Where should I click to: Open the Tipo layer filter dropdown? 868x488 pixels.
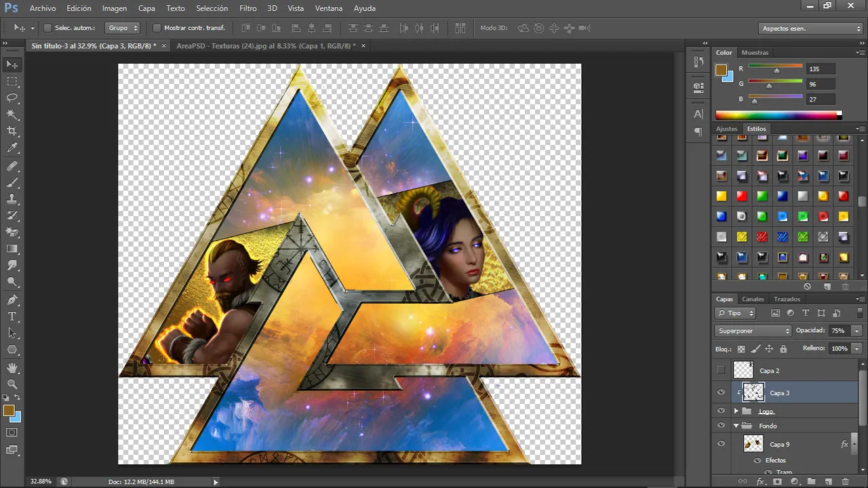736,313
